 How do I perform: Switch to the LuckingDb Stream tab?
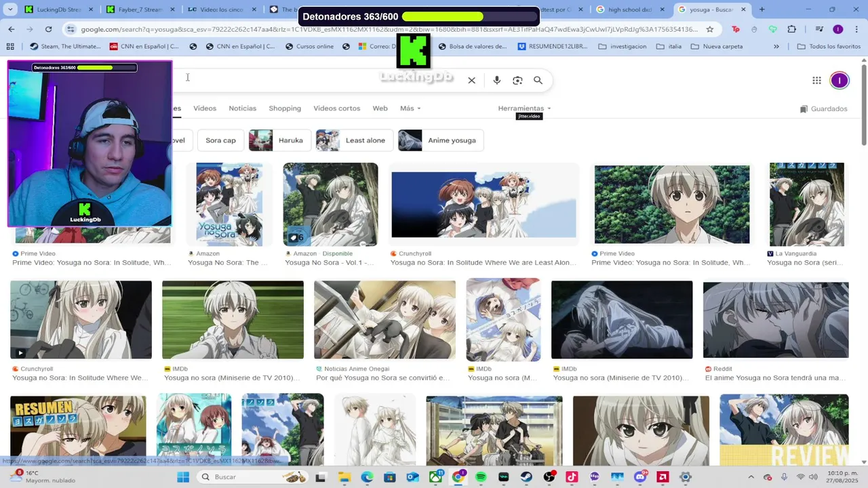59,9
